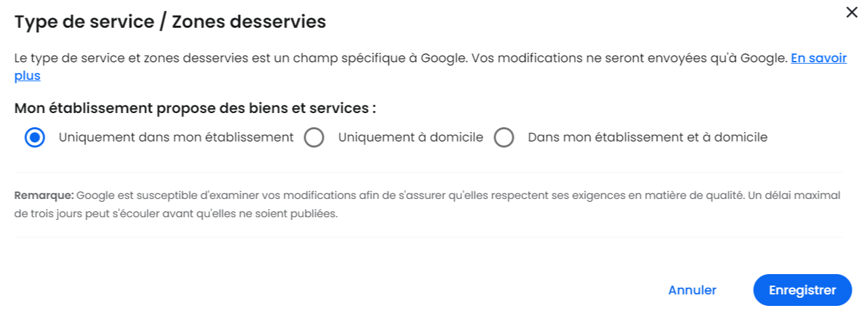Select the 'Uniquement dans mon établissement' radio button
The image size is (868, 312).
[34, 137]
